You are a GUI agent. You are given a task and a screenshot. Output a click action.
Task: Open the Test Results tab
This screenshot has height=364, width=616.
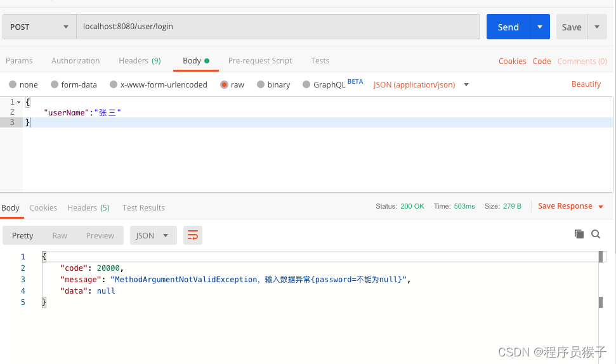pos(143,208)
